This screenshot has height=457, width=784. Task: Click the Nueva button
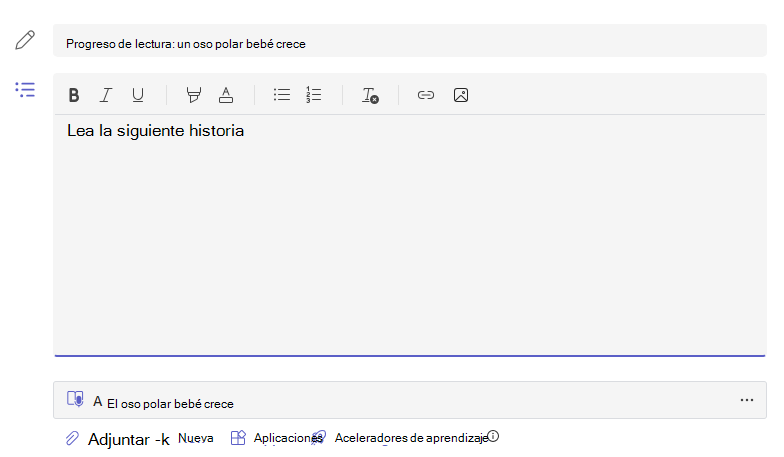196,438
